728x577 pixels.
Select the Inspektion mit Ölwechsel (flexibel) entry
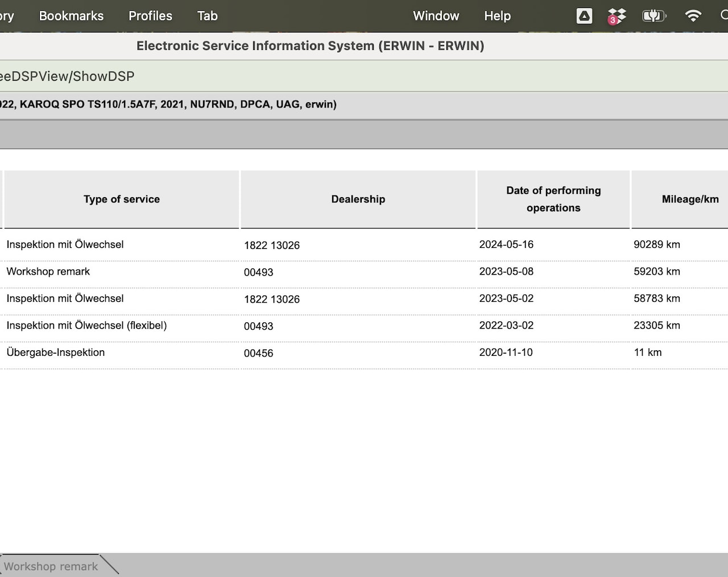[86, 326]
